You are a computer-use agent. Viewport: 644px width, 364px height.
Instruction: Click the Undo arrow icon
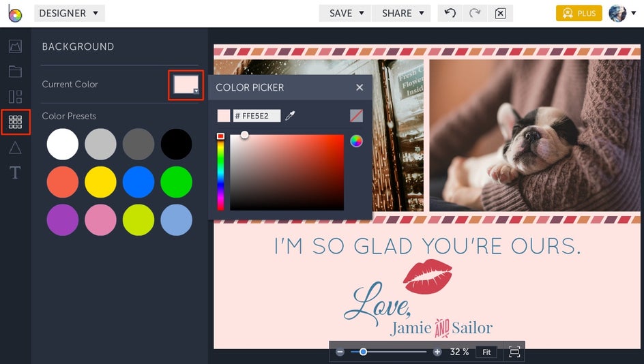450,13
